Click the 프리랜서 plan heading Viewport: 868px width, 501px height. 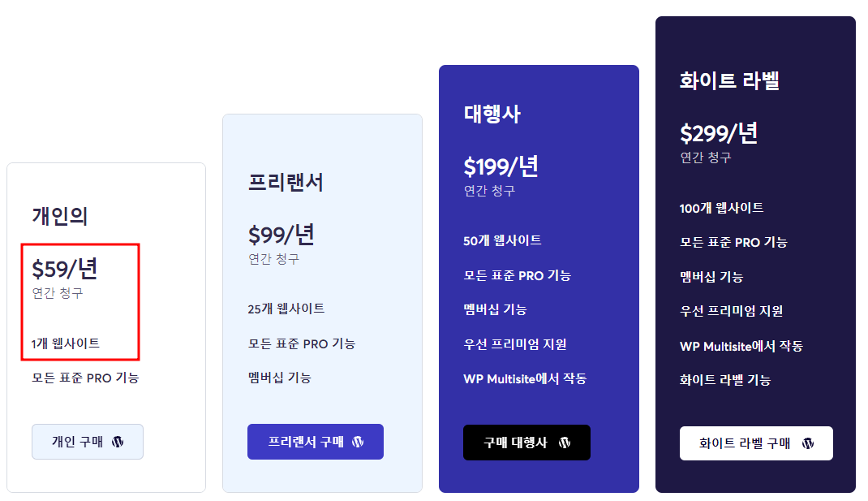point(286,182)
